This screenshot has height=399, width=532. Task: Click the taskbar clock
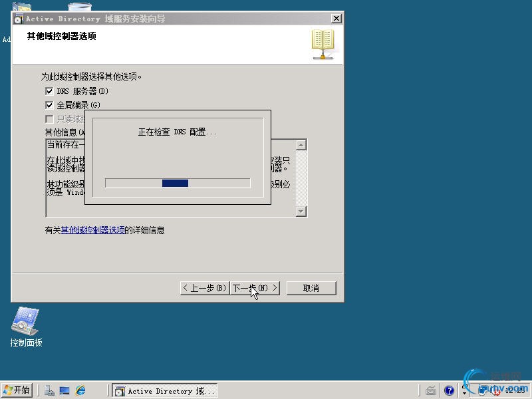tap(515, 391)
